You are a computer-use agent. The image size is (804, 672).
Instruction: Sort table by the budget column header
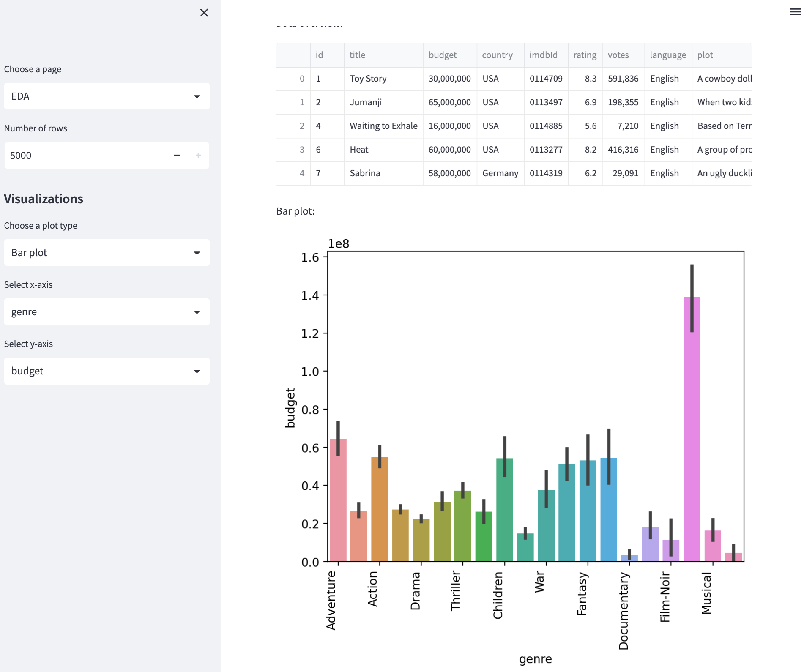pos(449,55)
